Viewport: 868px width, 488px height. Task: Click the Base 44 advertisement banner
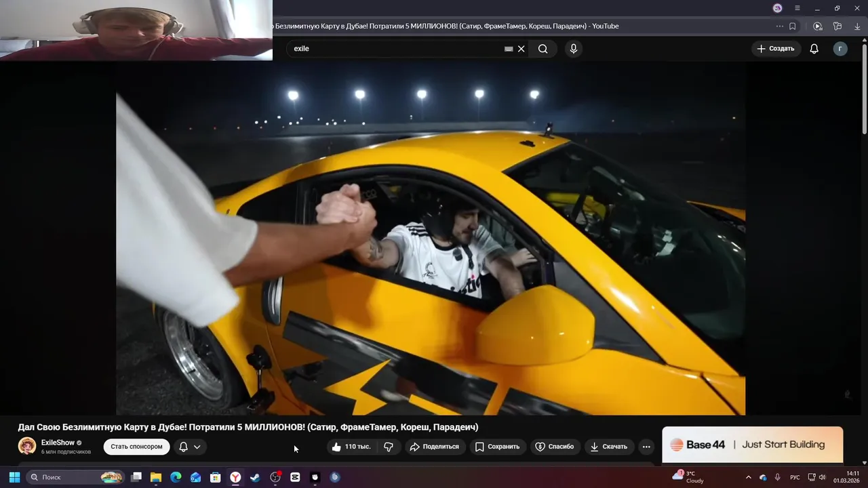coord(753,445)
